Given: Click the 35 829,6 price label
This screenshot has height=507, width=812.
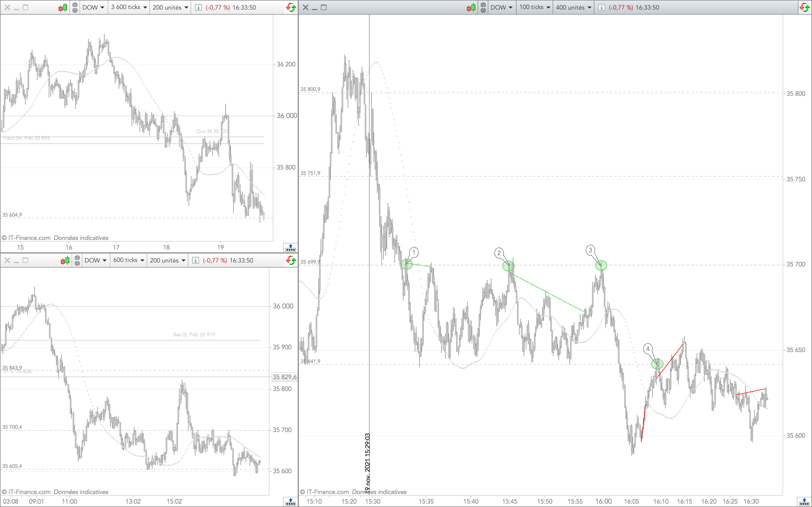Looking at the screenshot, I should [x=284, y=377].
